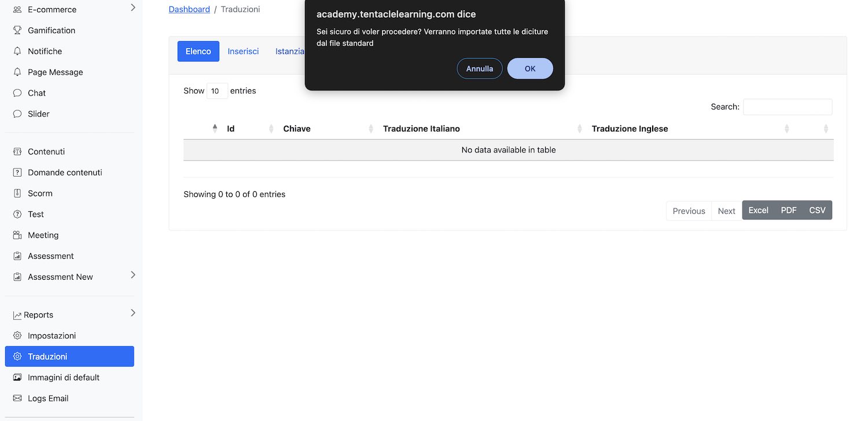Click the Meeting camera icon
This screenshot has width=868, height=421.
17,235
